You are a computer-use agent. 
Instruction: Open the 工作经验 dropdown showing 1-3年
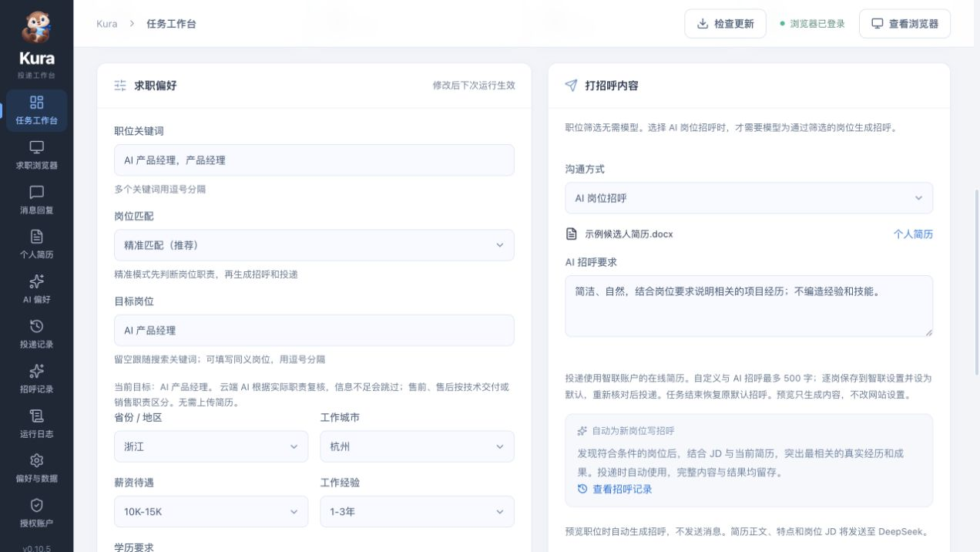tap(417, 511)
